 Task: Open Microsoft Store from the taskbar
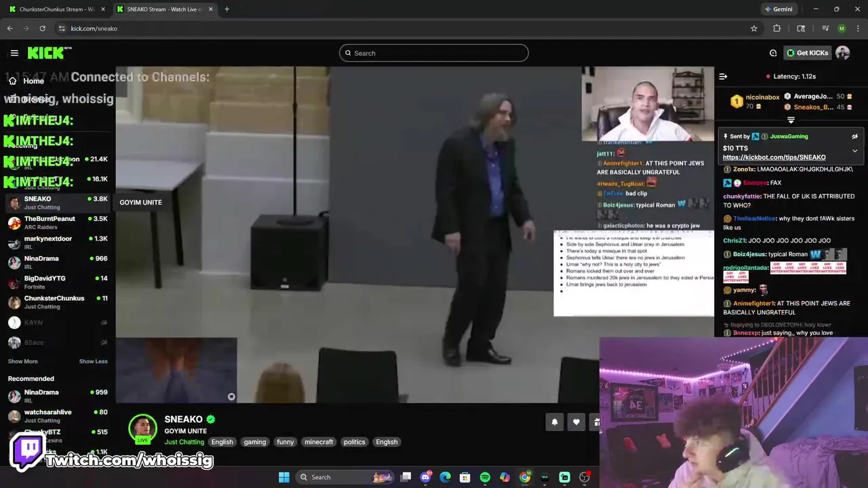[465, 477]
